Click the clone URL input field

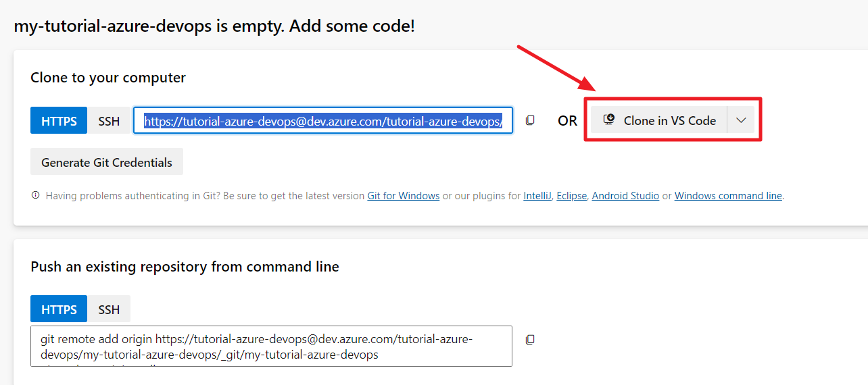(x=323, y=120)
